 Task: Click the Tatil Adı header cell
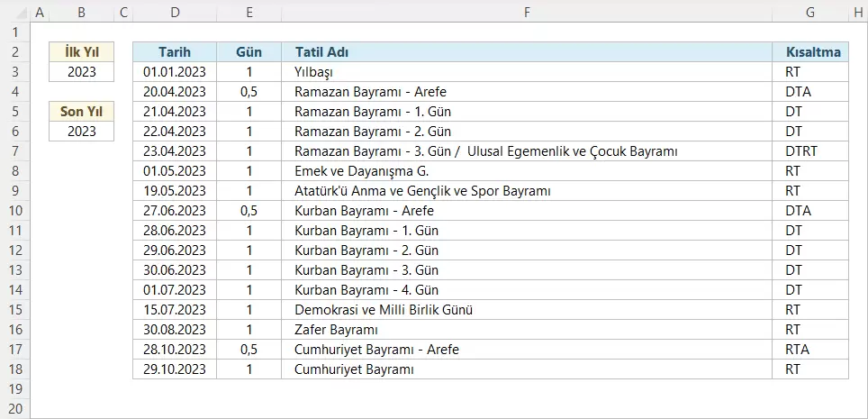tap(526, 52)
